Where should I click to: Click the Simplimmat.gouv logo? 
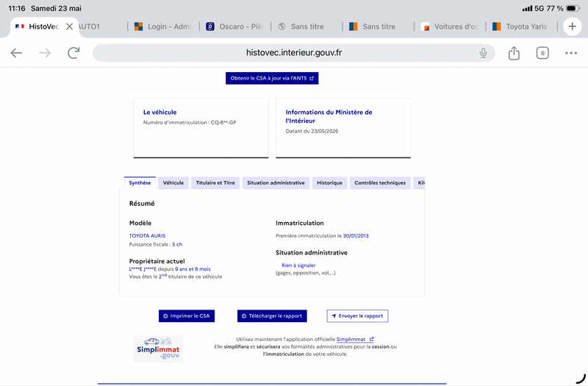[x=158, y=349]
